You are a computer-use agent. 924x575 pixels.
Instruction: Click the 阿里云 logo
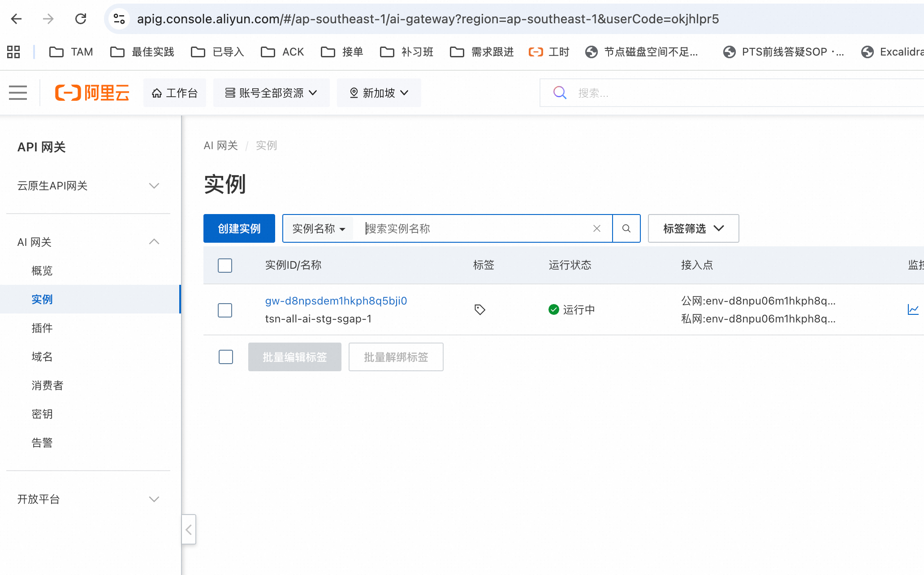(92, 93)
